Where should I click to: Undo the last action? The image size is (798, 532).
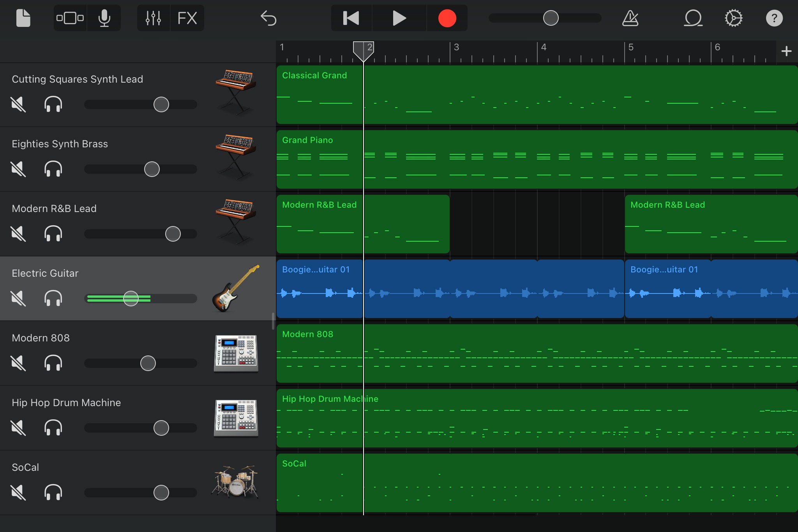(268, 18)
